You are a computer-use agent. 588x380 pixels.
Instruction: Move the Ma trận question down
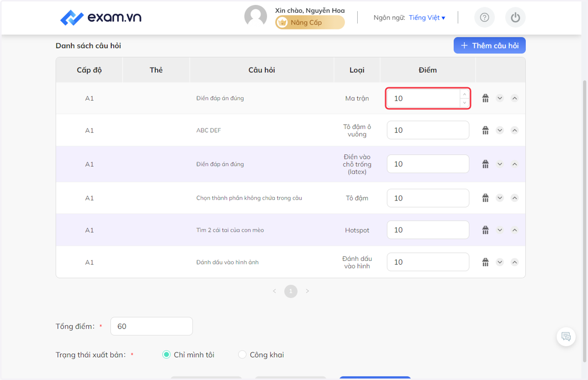(x=500, y=98)
